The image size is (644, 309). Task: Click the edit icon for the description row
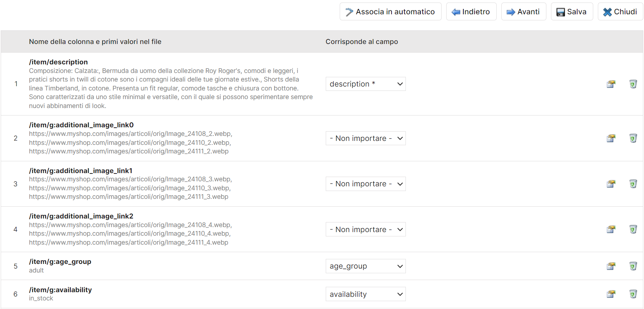(x=611, y=84)
